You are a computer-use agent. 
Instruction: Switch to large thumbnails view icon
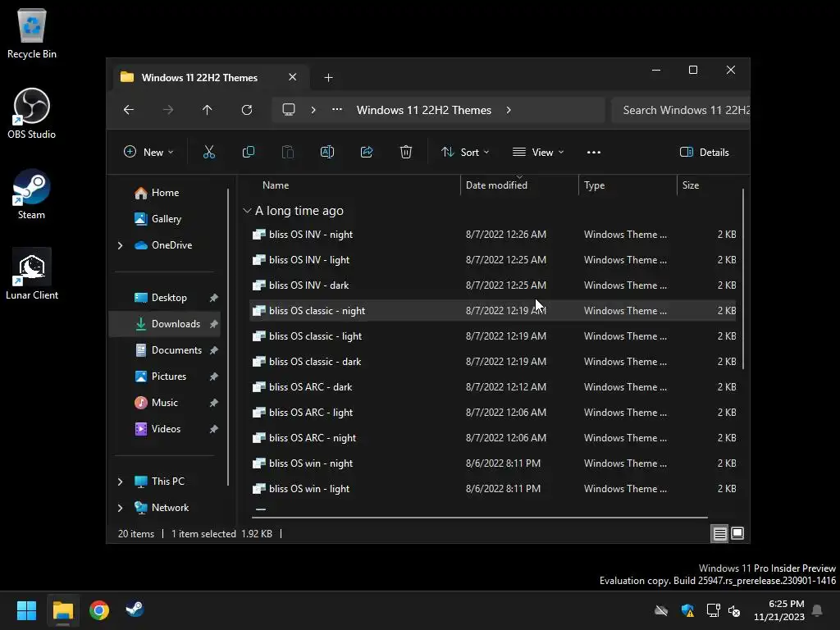[x=737, y=533]
